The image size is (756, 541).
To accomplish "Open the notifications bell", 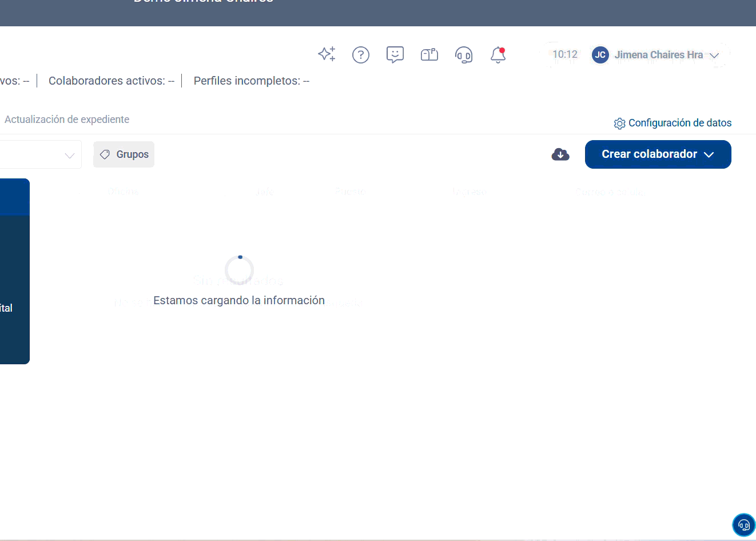I will [x=498, y=54].
